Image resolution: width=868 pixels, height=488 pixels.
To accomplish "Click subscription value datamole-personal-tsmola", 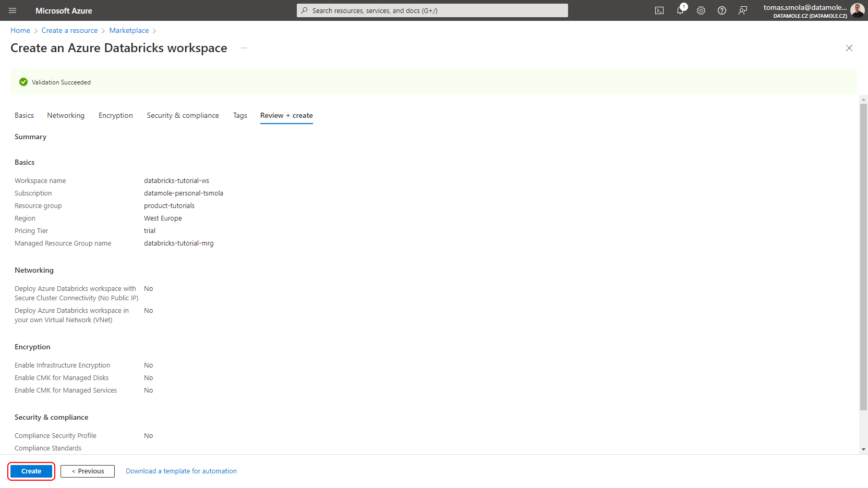I will pyautogui.click(x=184, y=193).
